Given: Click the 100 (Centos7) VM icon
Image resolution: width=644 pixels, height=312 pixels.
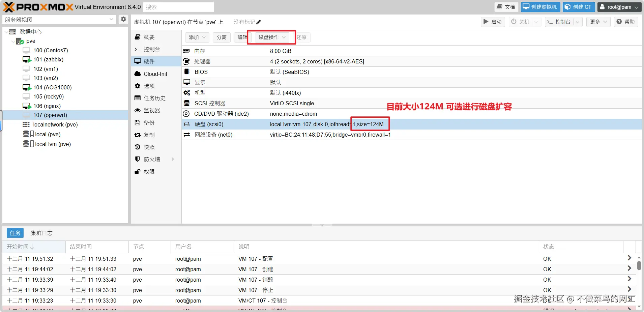Looking at the screenshot, I should tap(26, 50).
